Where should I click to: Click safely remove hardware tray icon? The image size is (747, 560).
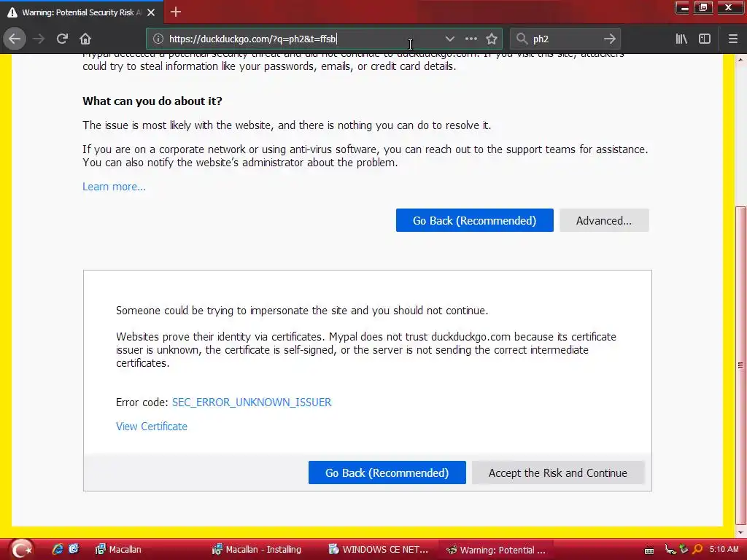tap(684, 549)
